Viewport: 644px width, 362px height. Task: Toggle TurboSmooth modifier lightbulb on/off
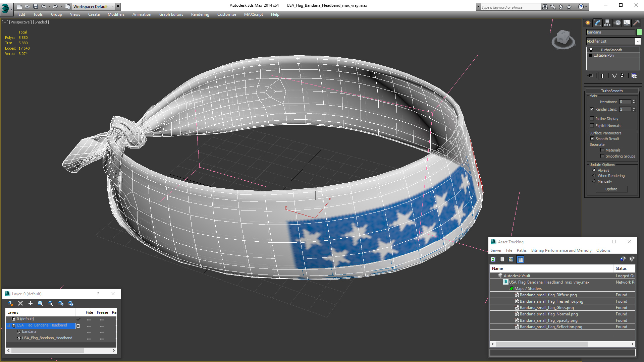pyautogui.click(x=591, y=50)
